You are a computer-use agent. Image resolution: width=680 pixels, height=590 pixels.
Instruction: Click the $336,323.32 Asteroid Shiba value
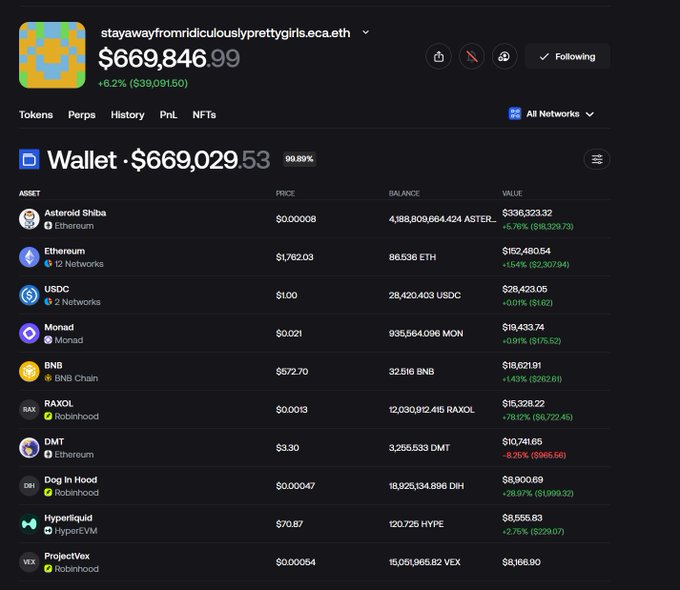pos(527,213)
